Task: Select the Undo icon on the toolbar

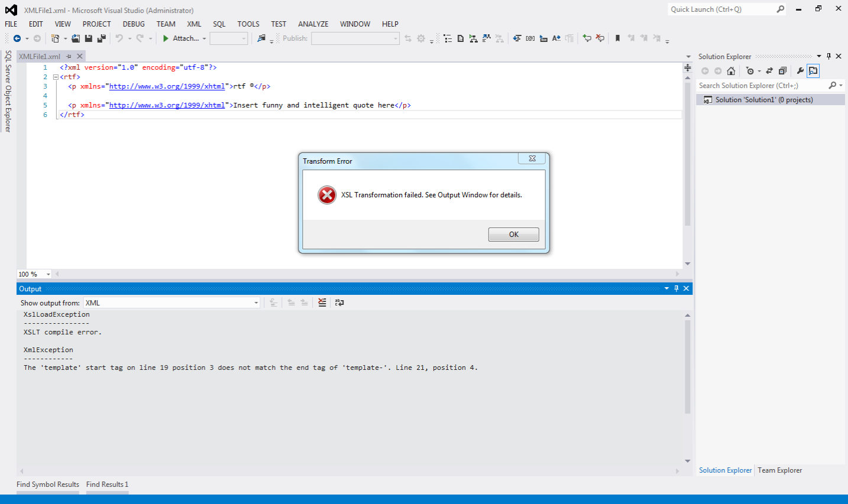Action: (119, 38)
